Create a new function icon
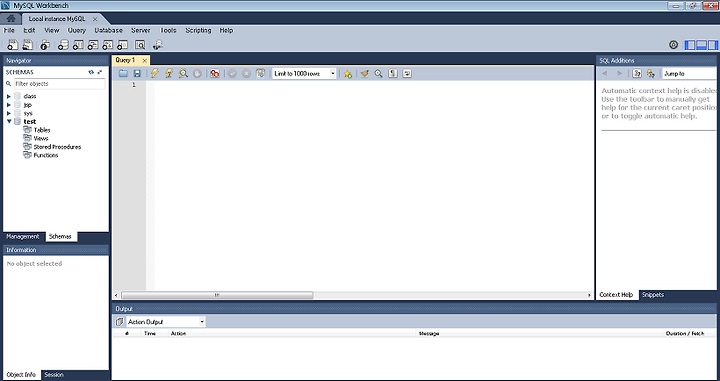This screenshot has width=720, height=381. 122,45
